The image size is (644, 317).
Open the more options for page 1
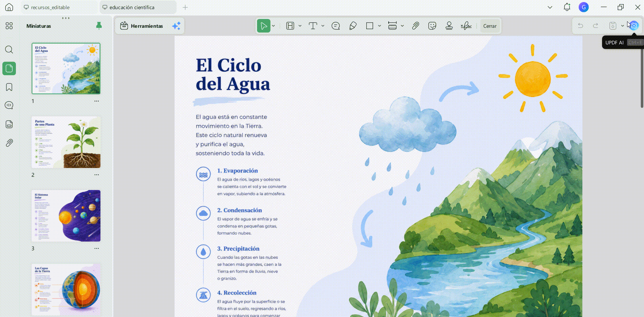click(97, 101)
